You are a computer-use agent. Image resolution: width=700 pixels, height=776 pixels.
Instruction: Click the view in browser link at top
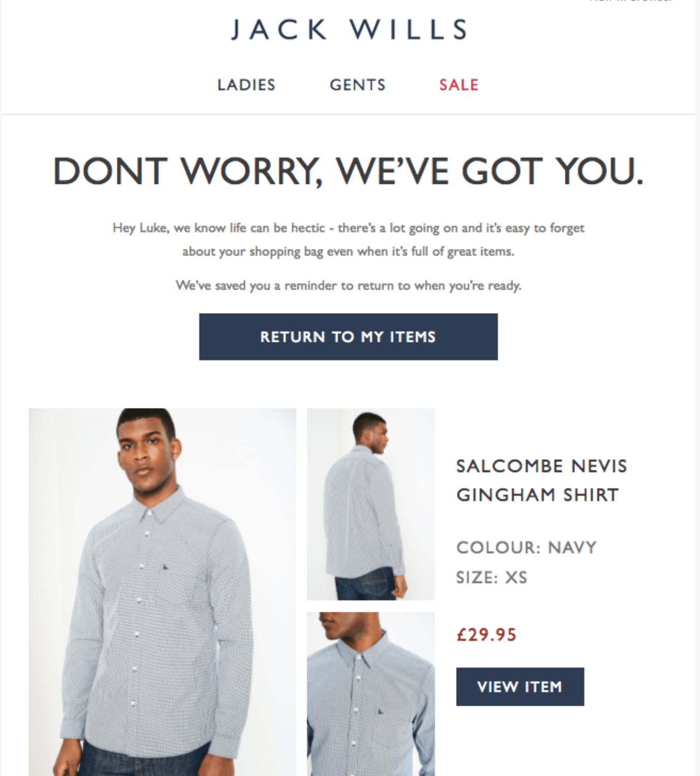[x=631, y=1]
